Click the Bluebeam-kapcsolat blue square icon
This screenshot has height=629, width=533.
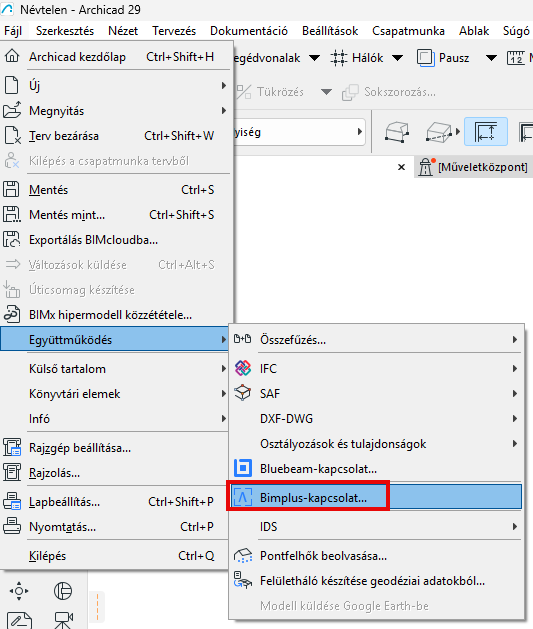point(243,468)
